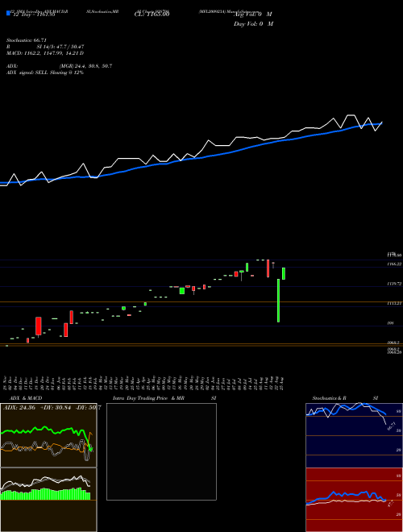403x532 pixels.
Task: Click the tall red candlestick near the chart's left
Action: pos(39,326)
